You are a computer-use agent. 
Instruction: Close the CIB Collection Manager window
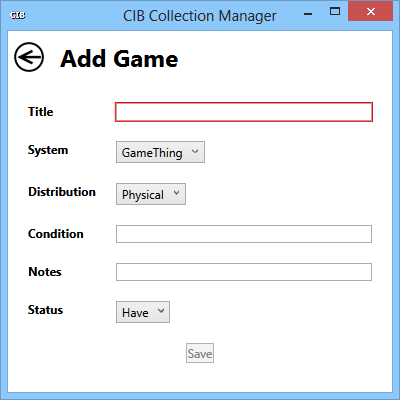click(371, 12)
